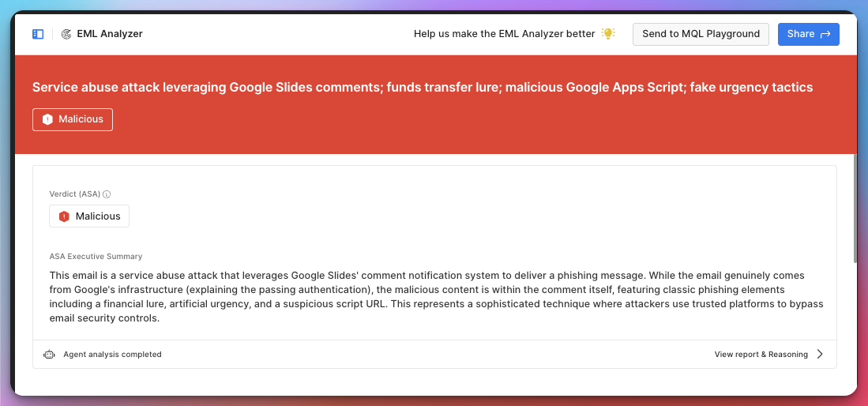The image size is (868, 406).
Task: Click the Verdict (ASA) info icon
Action: (107, 194)
